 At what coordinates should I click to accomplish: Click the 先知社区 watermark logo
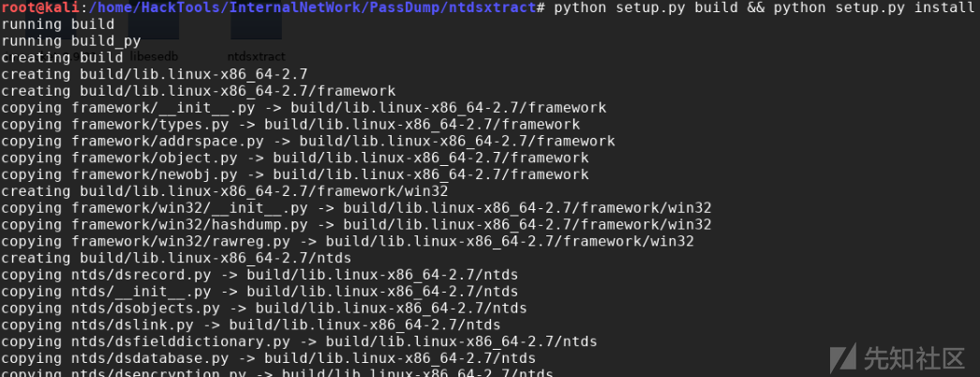click(897, 358)
